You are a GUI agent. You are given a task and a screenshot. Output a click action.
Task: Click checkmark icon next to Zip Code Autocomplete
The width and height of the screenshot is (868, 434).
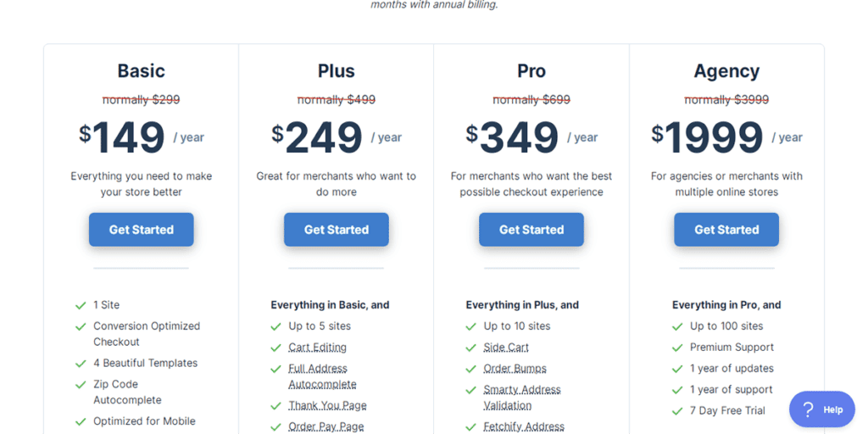point(81,385)
